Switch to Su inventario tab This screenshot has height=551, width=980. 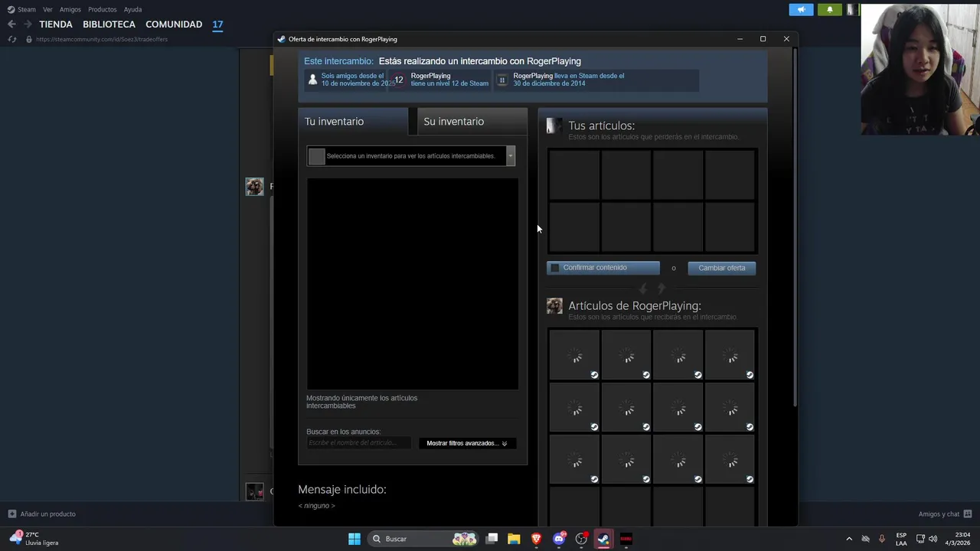pyautogui.click(x=472, y=122)
